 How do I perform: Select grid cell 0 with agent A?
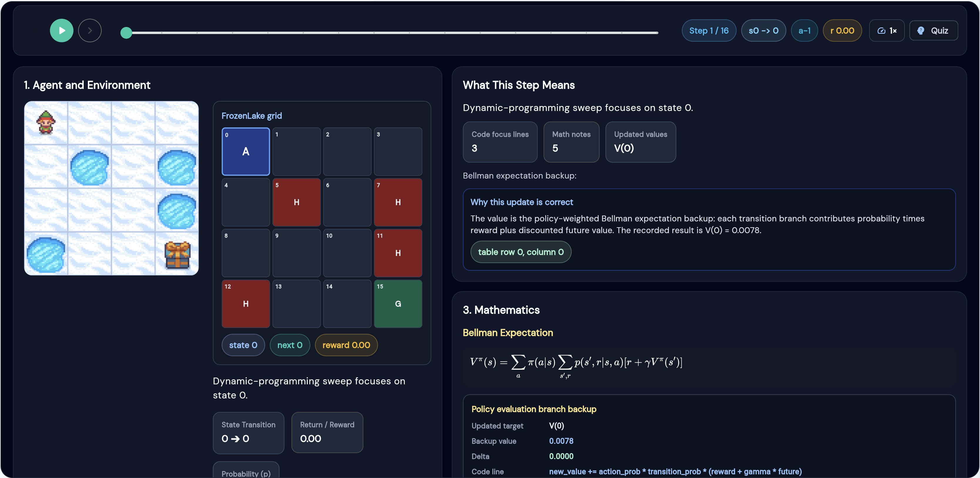tap(246, 151)
